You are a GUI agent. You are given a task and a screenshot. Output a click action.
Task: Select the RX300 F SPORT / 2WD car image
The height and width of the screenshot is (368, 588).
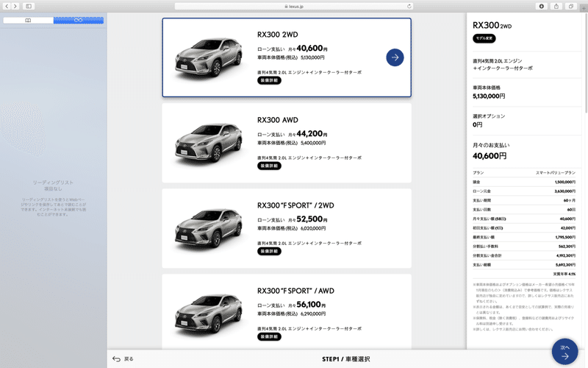[x=209, y=229]
